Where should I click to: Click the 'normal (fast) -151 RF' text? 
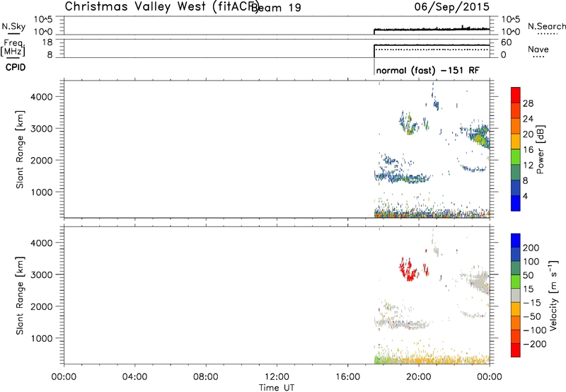tap(428, 70)
